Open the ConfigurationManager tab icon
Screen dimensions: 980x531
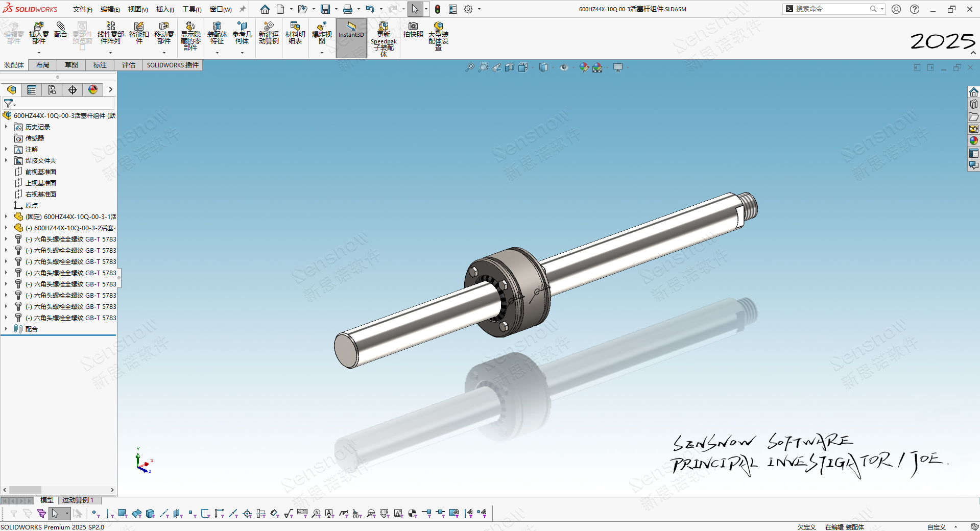(52, 90)
